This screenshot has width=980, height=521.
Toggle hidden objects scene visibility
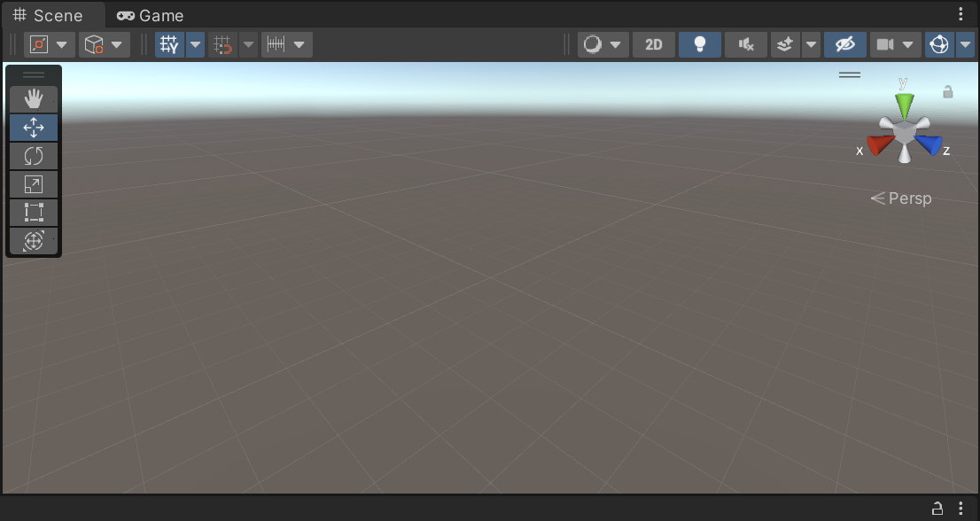[x=845, y=44]
